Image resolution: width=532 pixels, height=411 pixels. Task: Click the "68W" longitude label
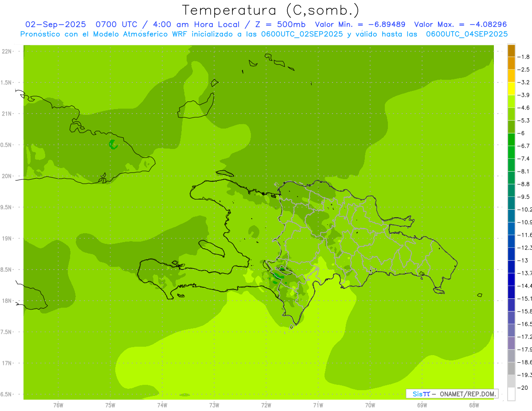tap(474, 405)
